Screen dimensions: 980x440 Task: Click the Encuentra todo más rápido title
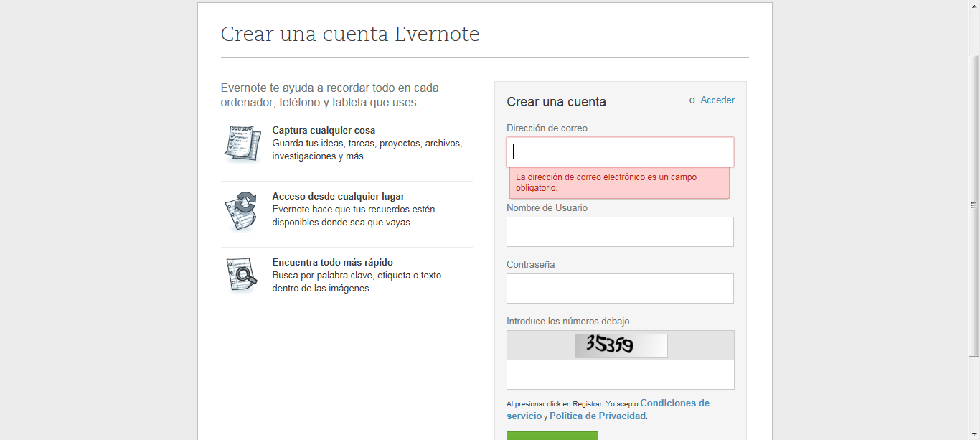332,263
